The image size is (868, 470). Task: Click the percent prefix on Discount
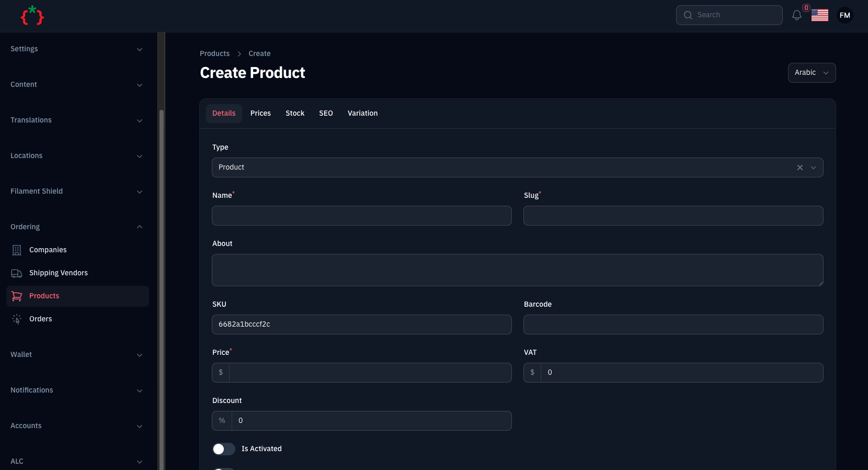[x=222, y=421]
